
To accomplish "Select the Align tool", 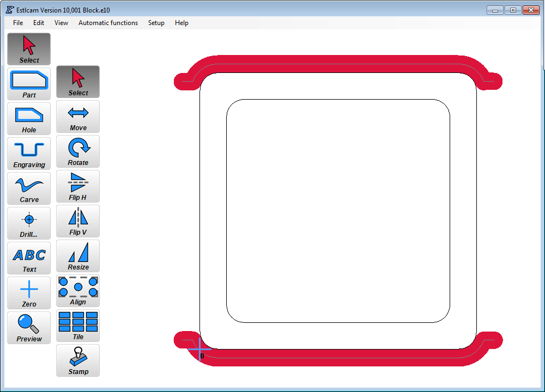I will tap(78, 291).
